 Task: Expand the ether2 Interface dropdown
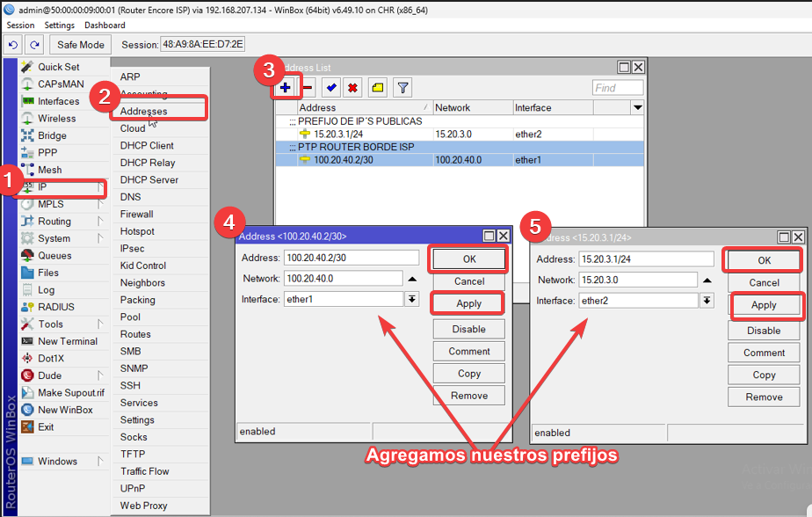coord(707,301)
